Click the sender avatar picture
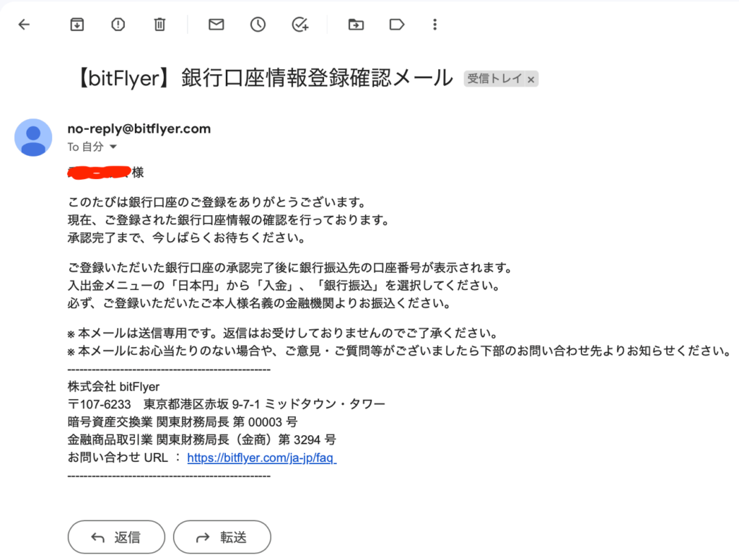This screenshot has width=739, height=560. coord(33,137)
